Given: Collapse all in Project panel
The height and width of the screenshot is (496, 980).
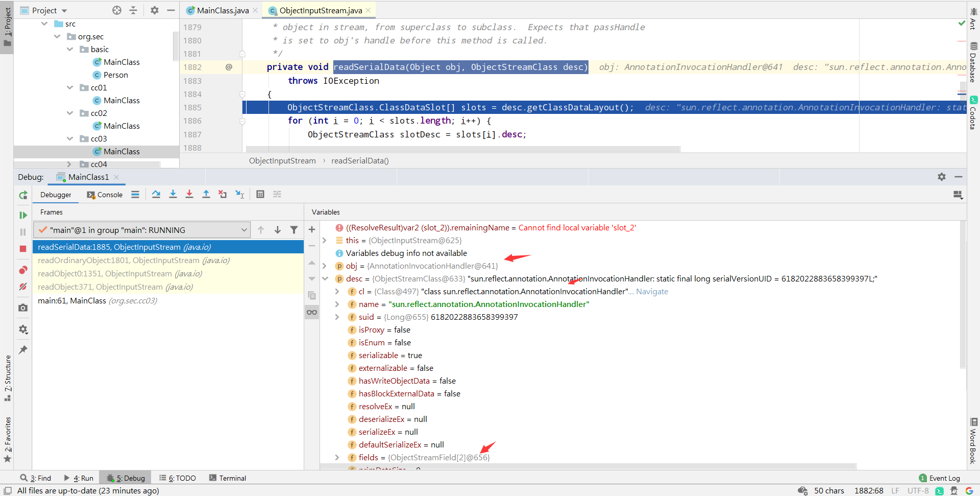Looking at the screenshot, I should (133, 10).
